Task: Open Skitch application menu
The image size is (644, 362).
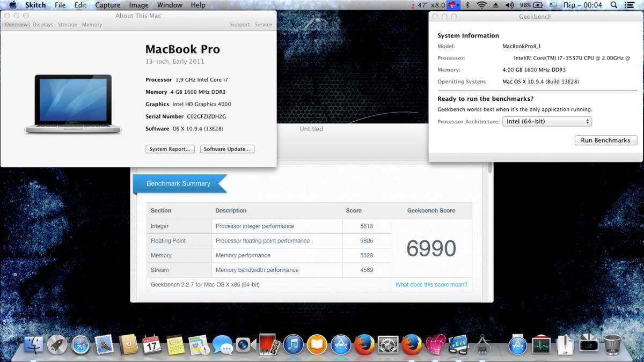Action: pyautogui.click(x=35, y=5)
